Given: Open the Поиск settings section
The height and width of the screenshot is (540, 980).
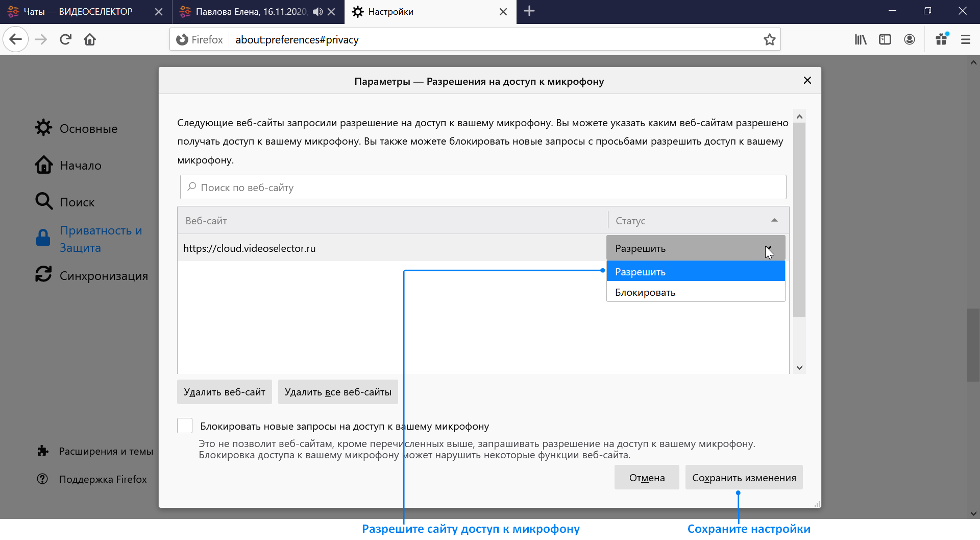Looking at the screenshot, I should (77, 202).
